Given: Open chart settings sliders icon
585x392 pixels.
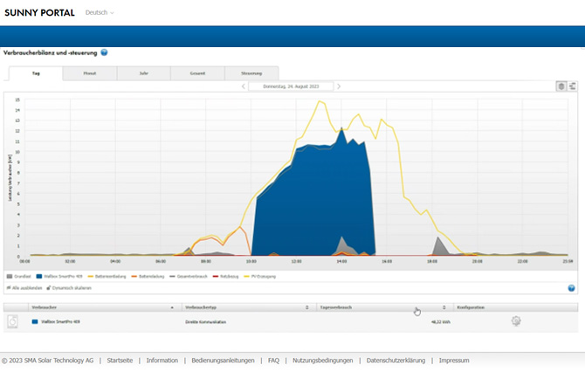Looking at the screenshot, I should [572, 86].
